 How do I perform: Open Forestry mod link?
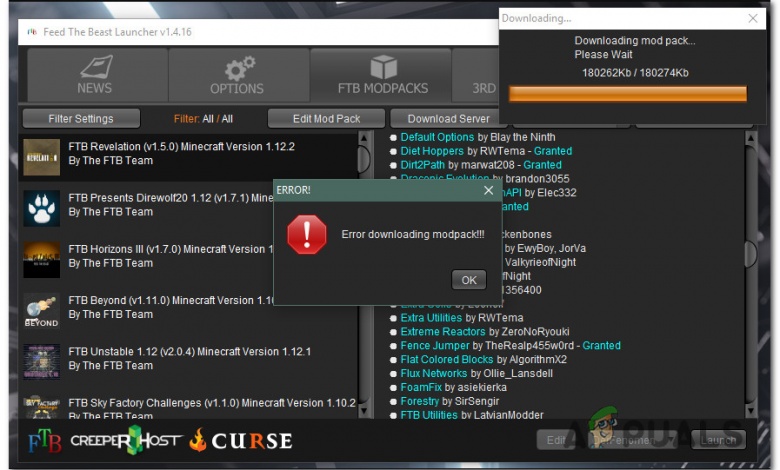[419, 401]
